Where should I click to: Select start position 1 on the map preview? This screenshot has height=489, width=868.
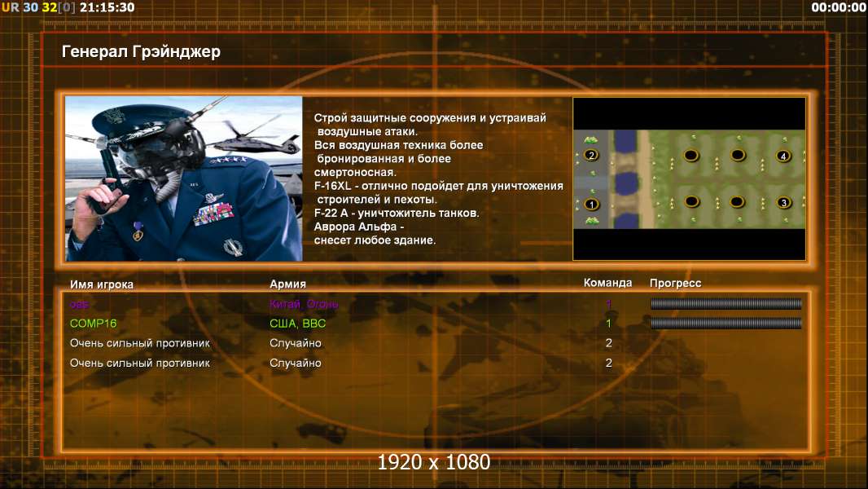(591, 205)
